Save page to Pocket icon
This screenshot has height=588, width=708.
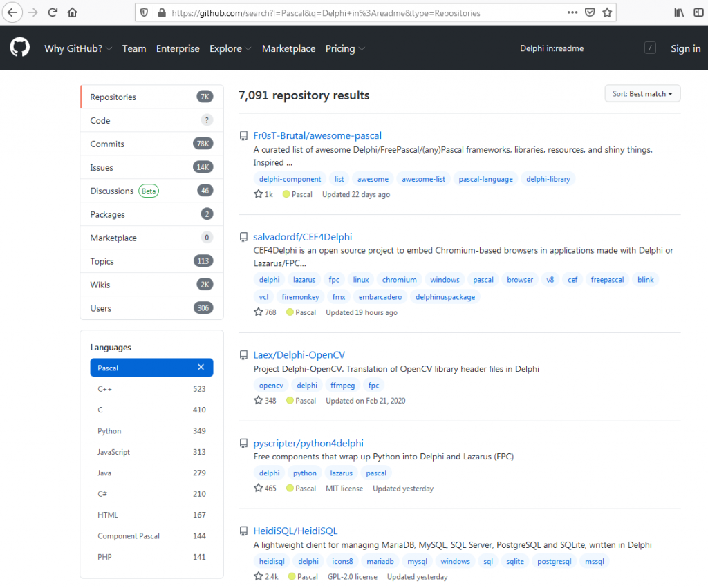tap(589, 12)
